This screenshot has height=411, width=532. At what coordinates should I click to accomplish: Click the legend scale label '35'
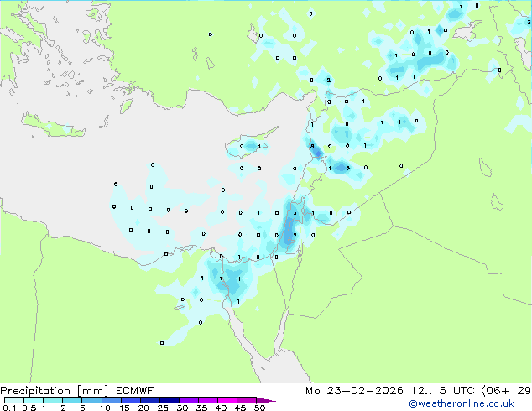click(x=201, y=408)
